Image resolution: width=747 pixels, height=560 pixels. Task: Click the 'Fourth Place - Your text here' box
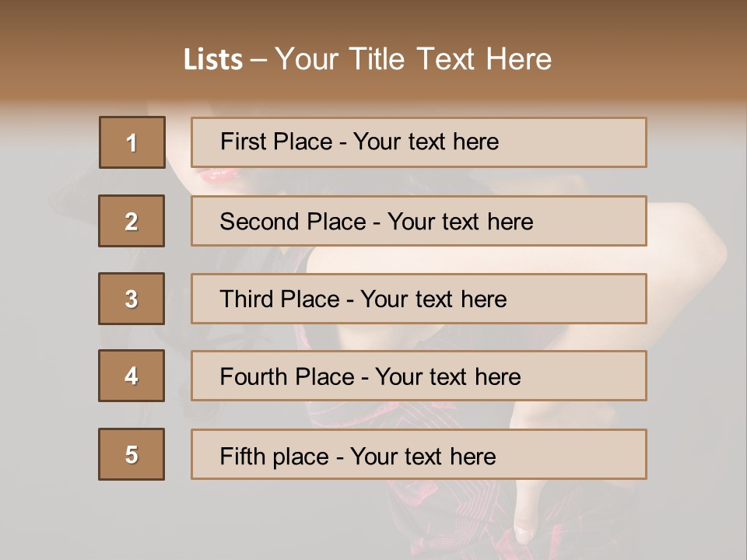coord(419,376)
